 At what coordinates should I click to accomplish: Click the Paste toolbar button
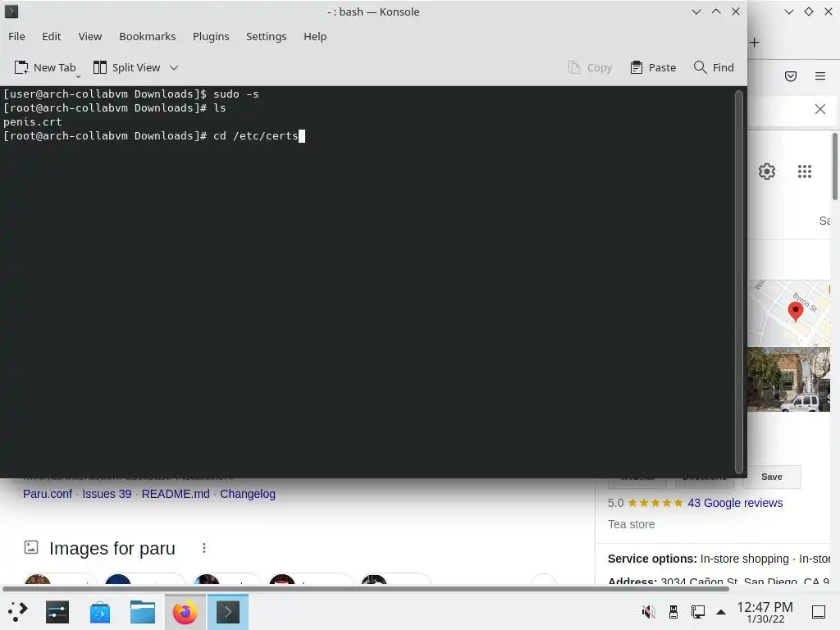654,67
